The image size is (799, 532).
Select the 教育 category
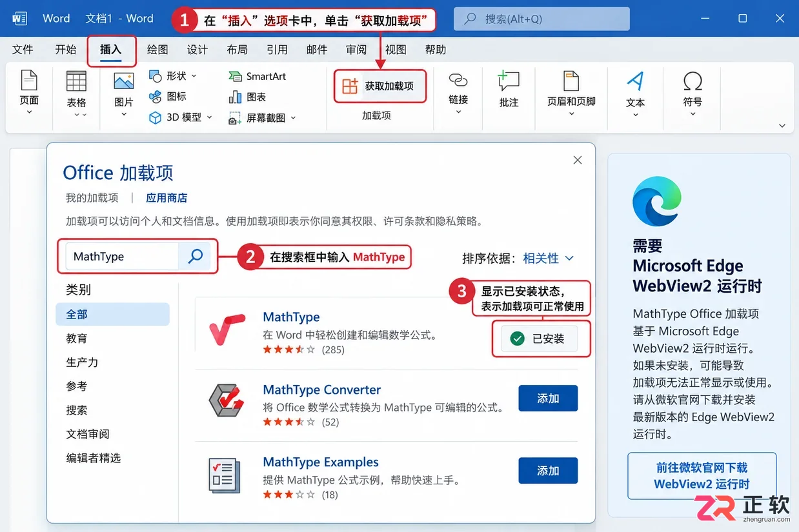click(77, 339)
